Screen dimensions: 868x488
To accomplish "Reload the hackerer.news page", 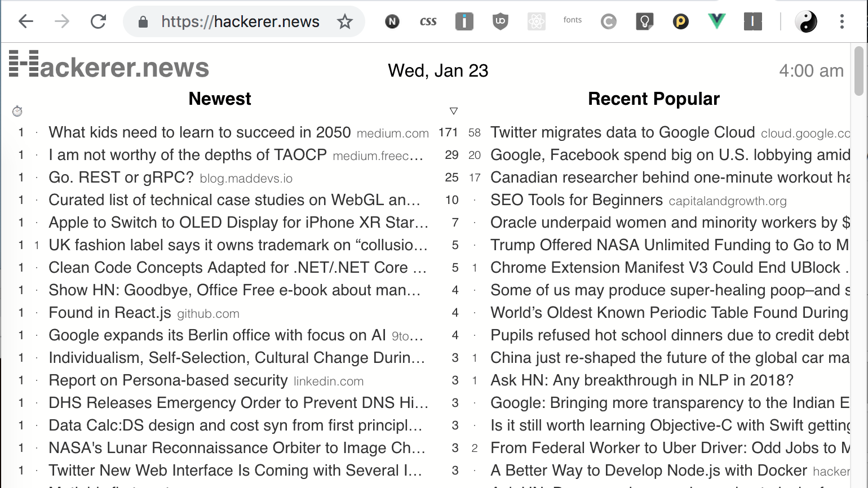I will point(98,21).
